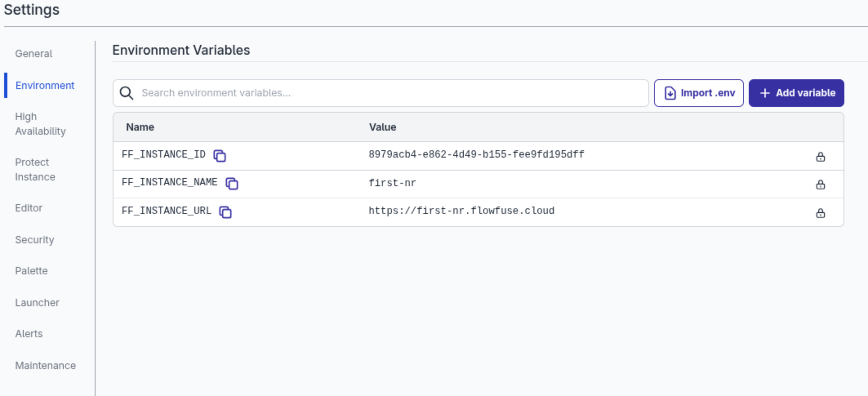Click the magnifier icon in the search bar
Screen dimensions: 868x396
coord(127,93)
